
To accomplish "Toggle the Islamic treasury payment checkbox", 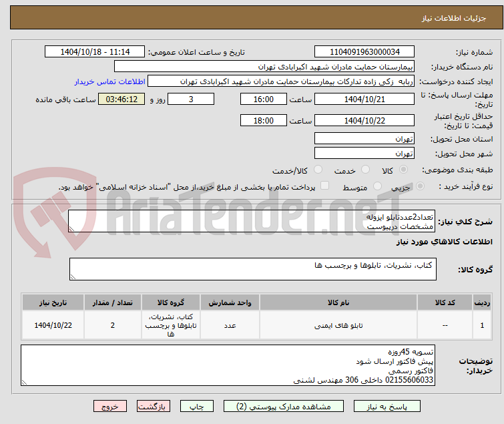I will coord(325,186).
